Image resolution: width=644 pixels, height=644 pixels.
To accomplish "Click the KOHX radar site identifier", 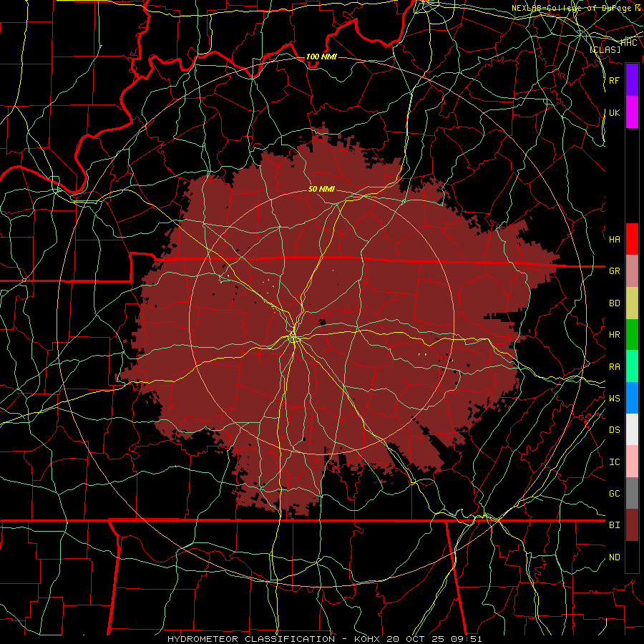I will pos(367,639).
